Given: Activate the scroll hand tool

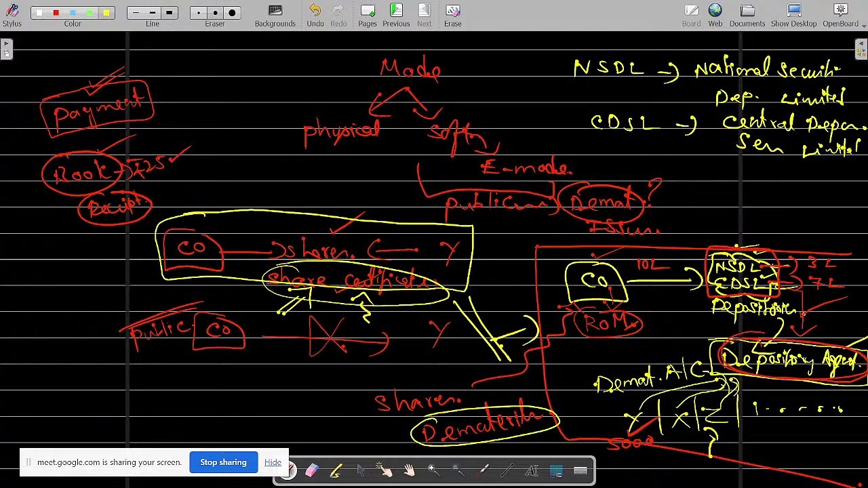Looking at the screenshot, I should click(x=410, y=470).
